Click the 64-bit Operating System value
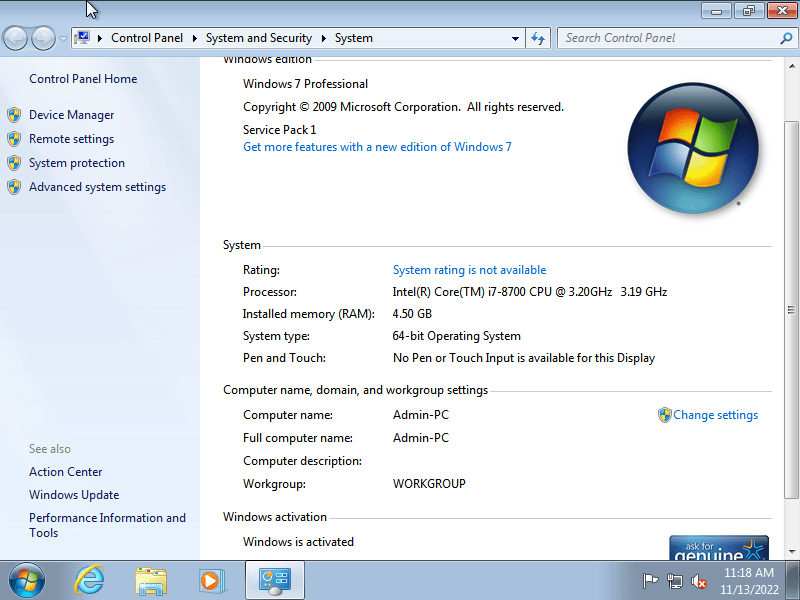The width and height of the screenshot is (800, 600). (457, 336)
